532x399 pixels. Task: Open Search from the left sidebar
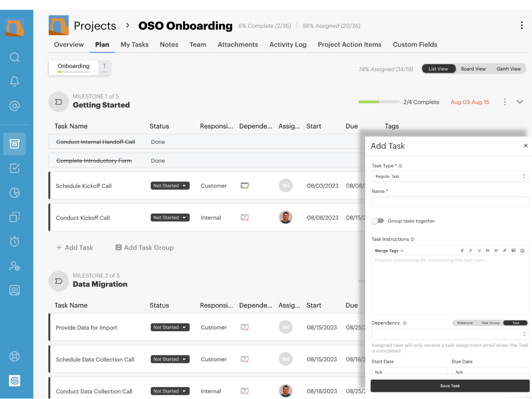pos(15,57)
